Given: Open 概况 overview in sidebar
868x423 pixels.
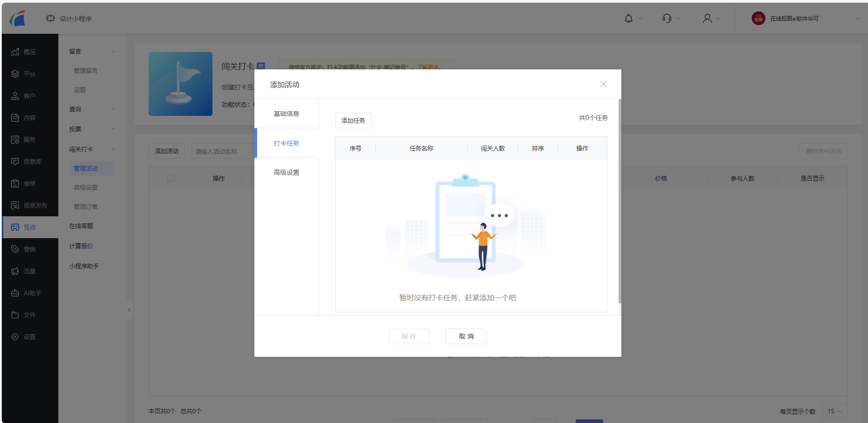Looking at the screenshot, I should click(30, 52).
